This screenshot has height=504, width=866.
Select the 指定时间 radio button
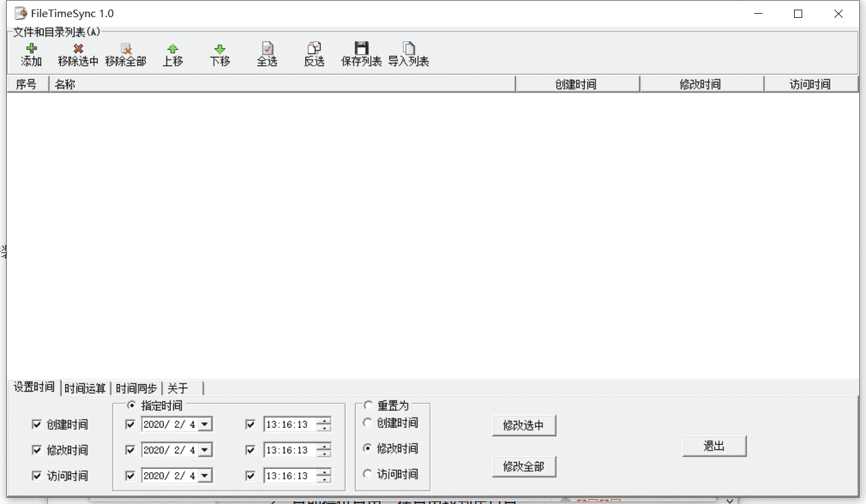(x=132, y=405)
